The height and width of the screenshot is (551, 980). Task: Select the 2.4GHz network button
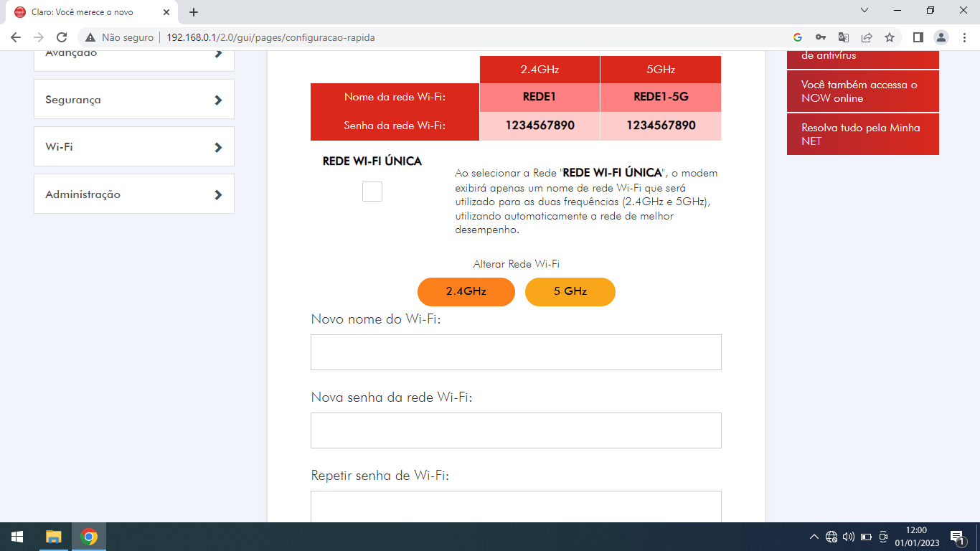(x=466, y=292)
